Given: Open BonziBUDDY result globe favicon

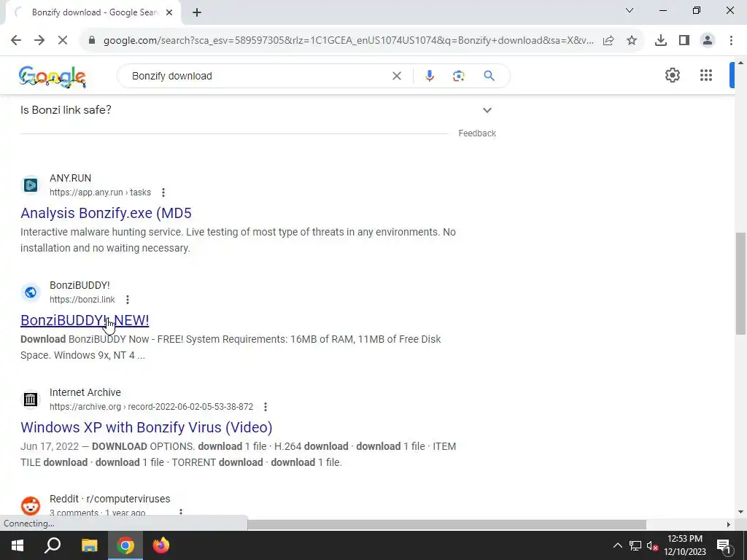Looking at the screenshot, I should [31, 292].
